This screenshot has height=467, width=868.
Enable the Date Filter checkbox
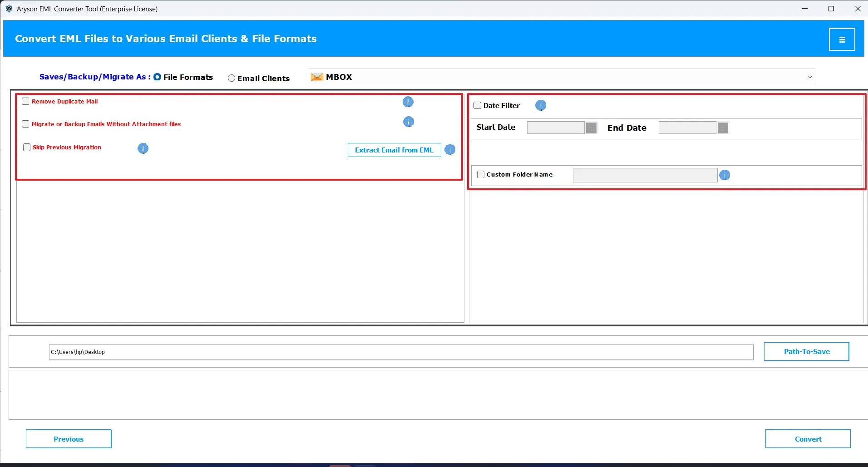point(477,105)
